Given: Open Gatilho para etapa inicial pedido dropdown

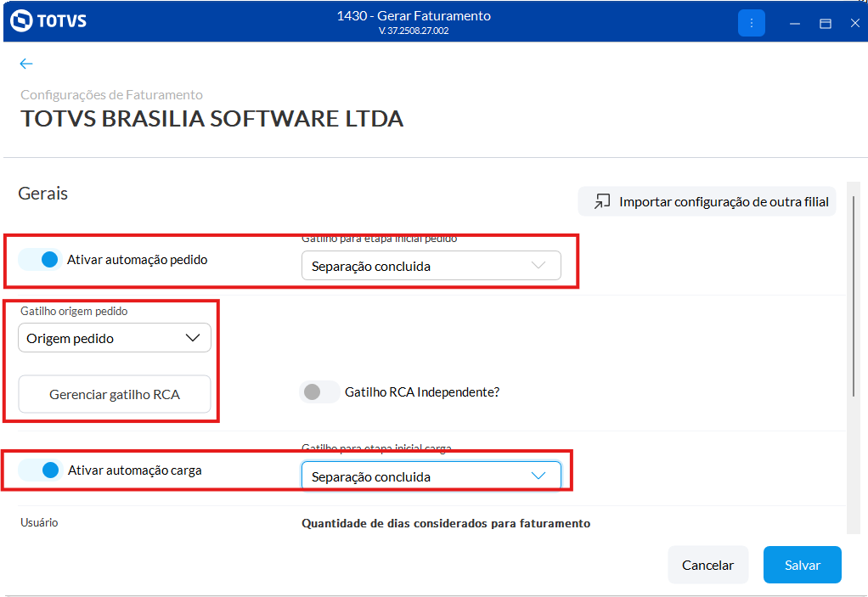Looking at the screenshot, I should pyautogui.click(x=431, y=266).
